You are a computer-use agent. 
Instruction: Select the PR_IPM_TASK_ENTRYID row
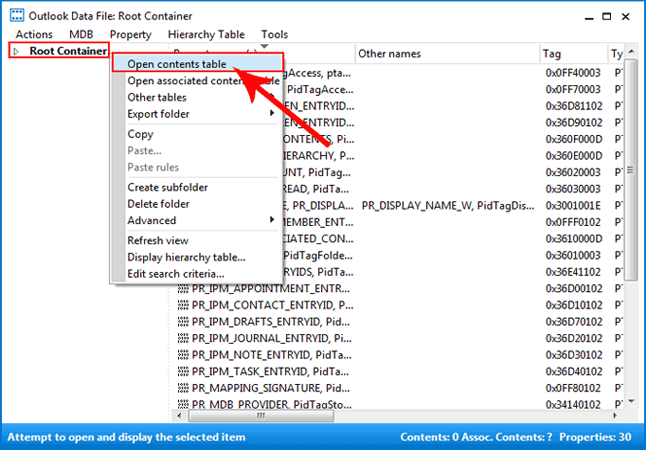(x=398, y=372)
